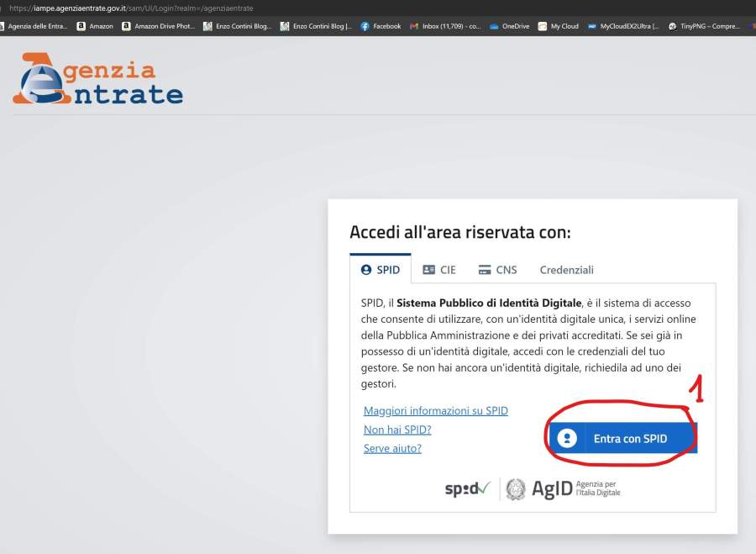Open the Agenzia delle Entrate bookmark

[x=34, y=26]
